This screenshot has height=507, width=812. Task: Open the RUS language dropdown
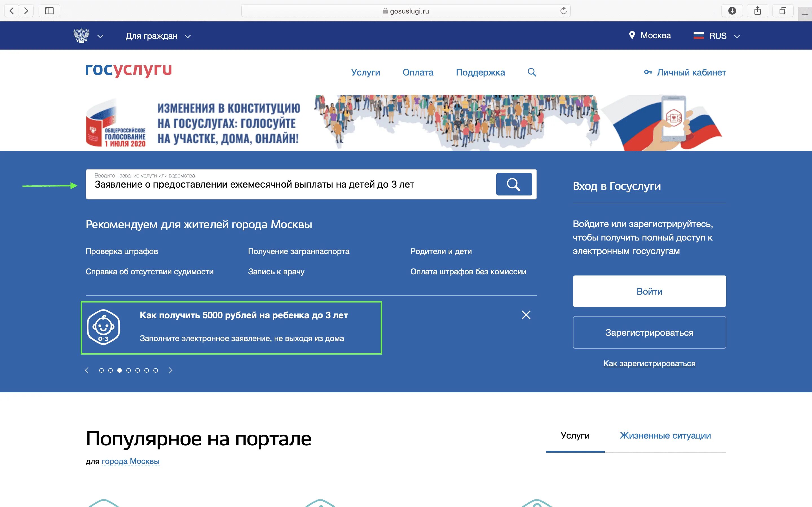(717, 36)
